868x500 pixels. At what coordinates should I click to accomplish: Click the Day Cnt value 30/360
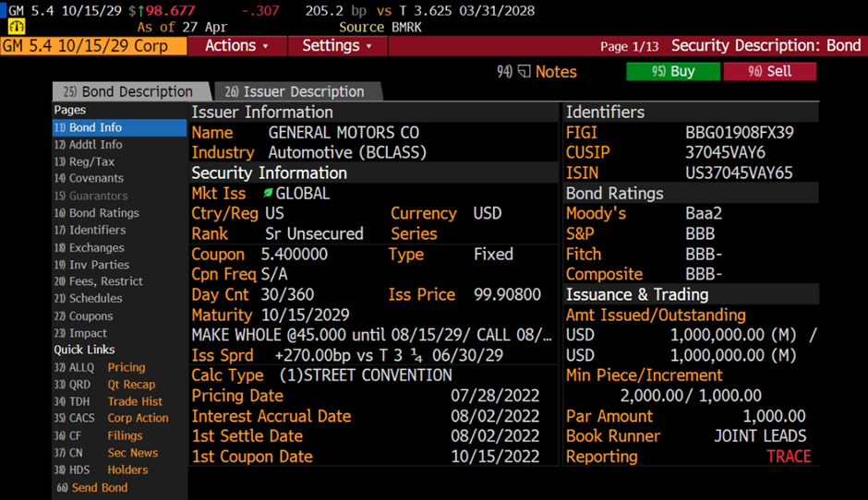(x=287, y=294)
